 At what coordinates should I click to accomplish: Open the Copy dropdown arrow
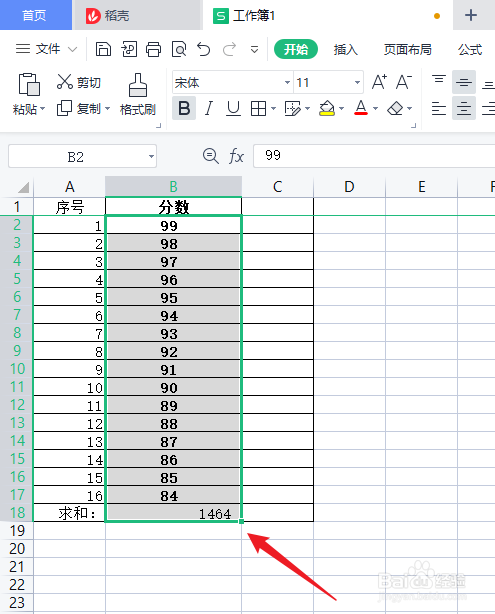[107, 108]
